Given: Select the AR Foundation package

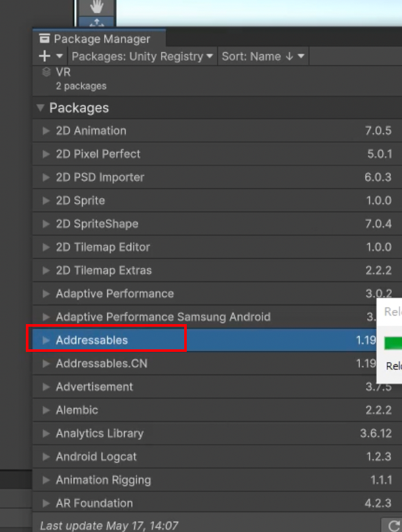Looking at the screenshot, I should (217, 503).
